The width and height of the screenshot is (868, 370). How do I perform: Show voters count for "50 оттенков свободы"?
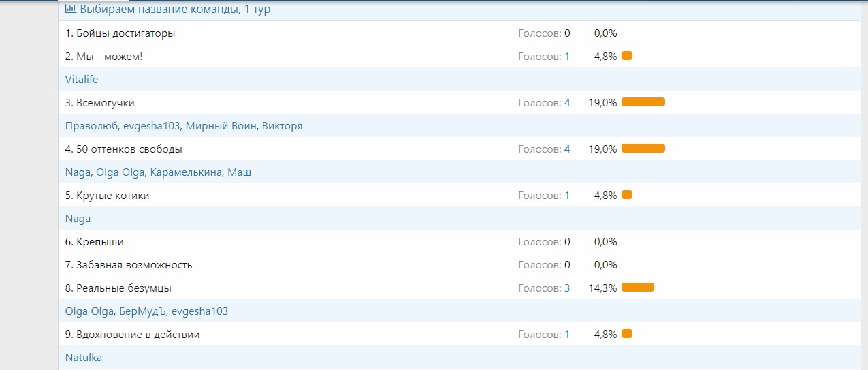[x=567, y=149]
